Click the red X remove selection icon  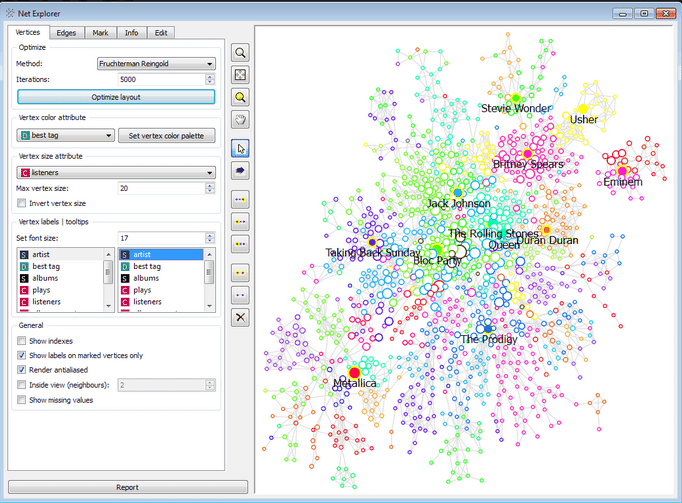click(240, 317)
